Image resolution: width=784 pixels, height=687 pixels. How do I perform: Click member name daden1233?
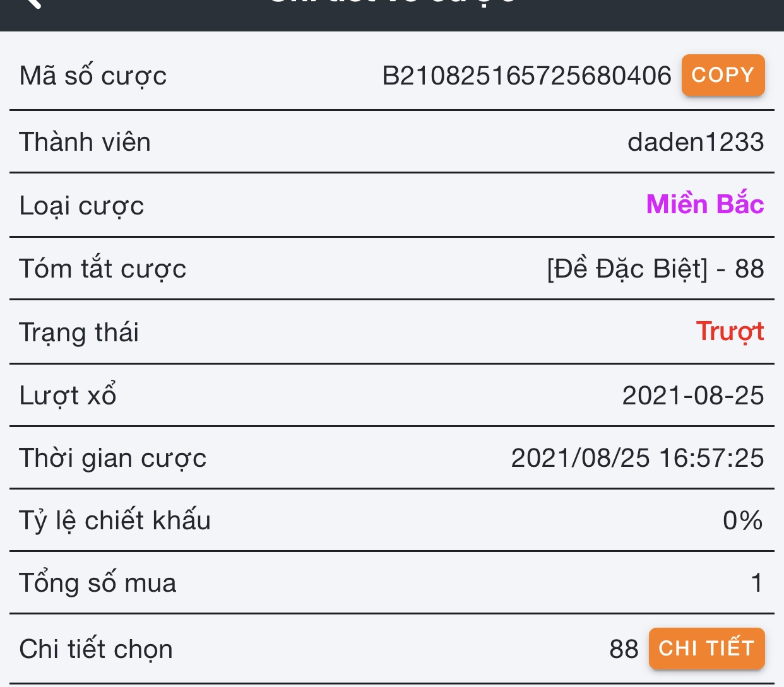point(696,142)
